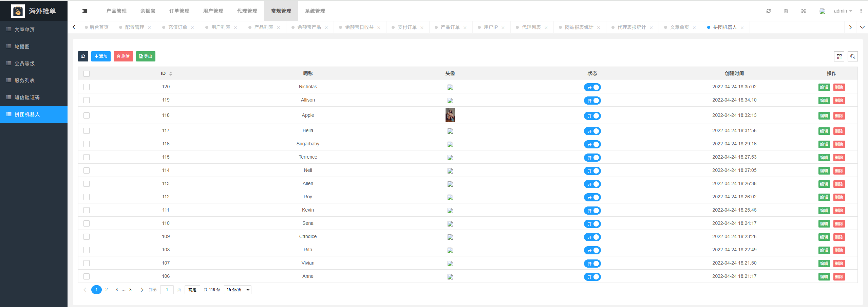Check the checkbox for row ID 118
Screen dimensions: 868x307
[87, 115]
